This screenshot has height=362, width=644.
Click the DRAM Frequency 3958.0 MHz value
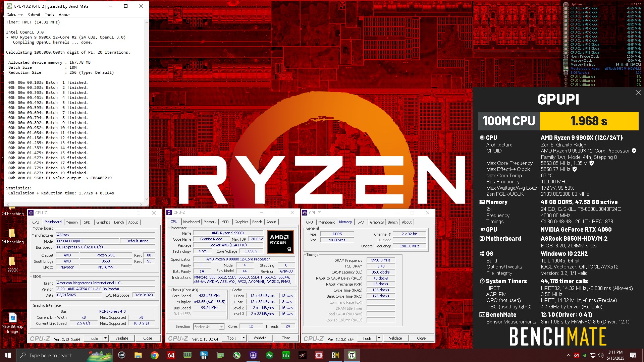(381, 260)
